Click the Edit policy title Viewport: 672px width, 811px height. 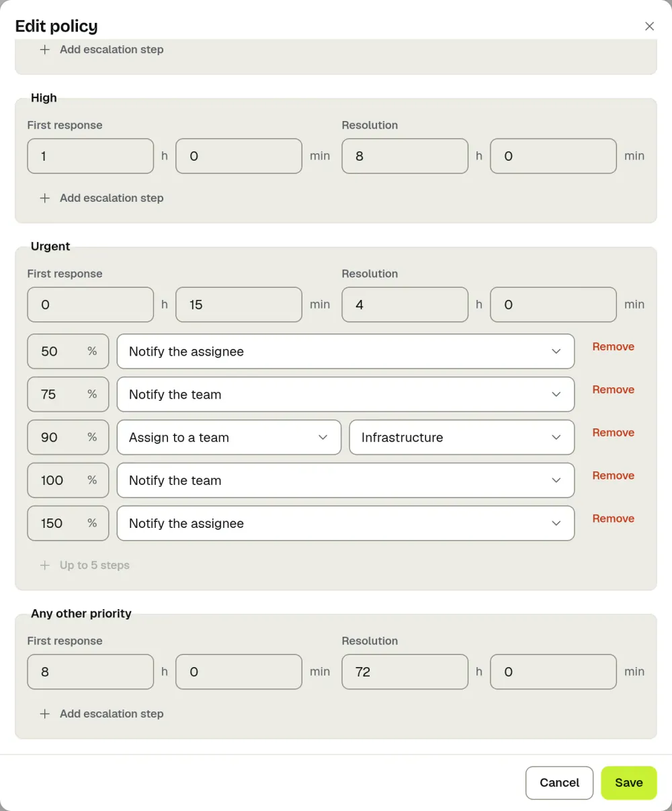click(x=56, y=26)
